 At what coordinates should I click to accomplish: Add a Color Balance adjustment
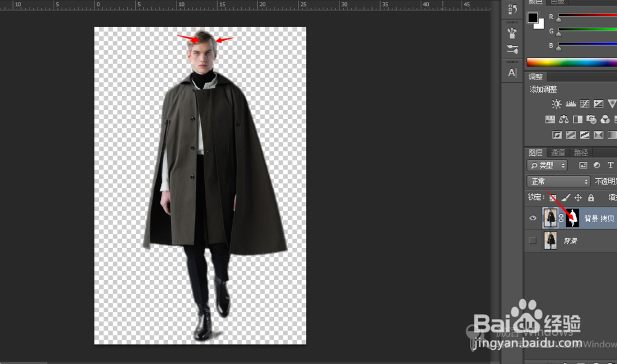coord(564,119)
